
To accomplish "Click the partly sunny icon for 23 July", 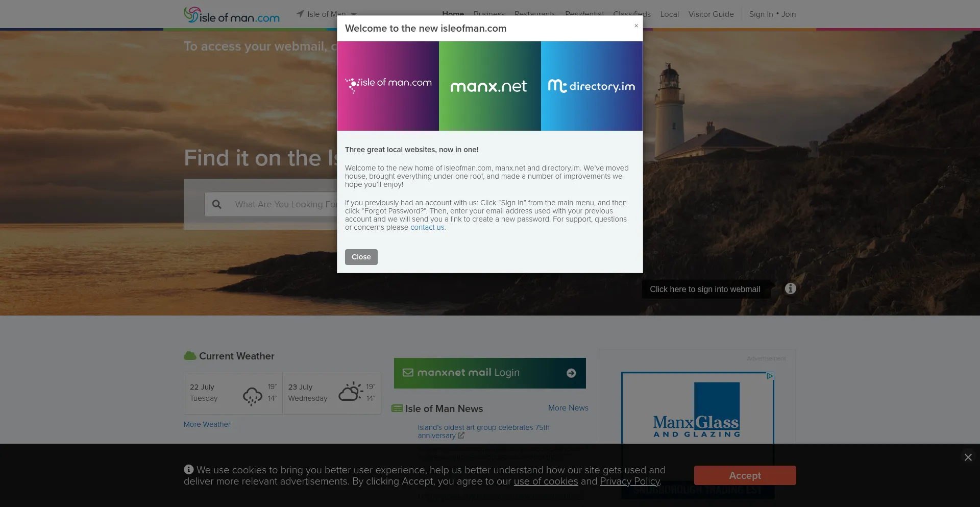I will tap(350, 392).
